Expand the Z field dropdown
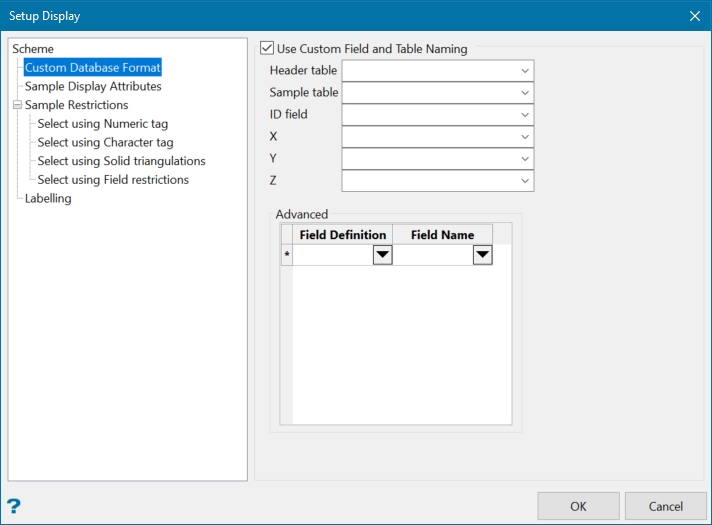712x525 pixels. pyautogui.click(x=524, y=181)
